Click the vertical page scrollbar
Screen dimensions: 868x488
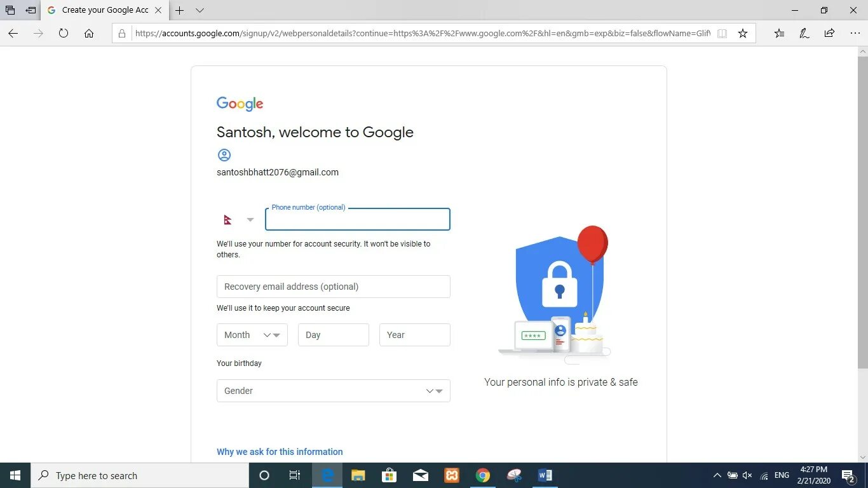pyautogui.click(x=862, y=210)
